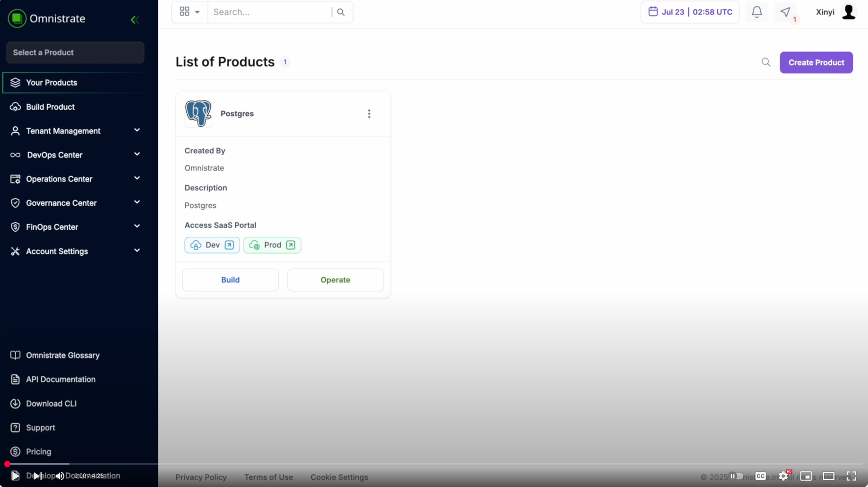Open video settings gear icon
The width and height of the screenshot is (868, 487).
coord(783,476)
